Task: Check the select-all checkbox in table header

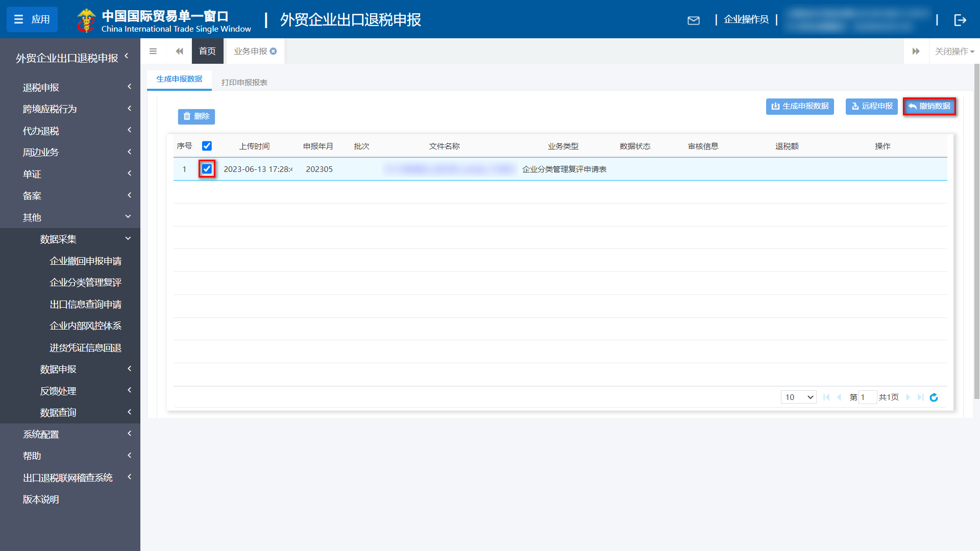Action: tap(207, 146)
